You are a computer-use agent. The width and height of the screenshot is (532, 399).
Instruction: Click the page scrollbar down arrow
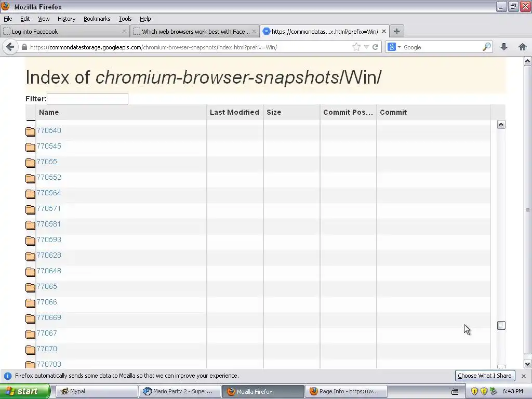(x=527, y=364)
